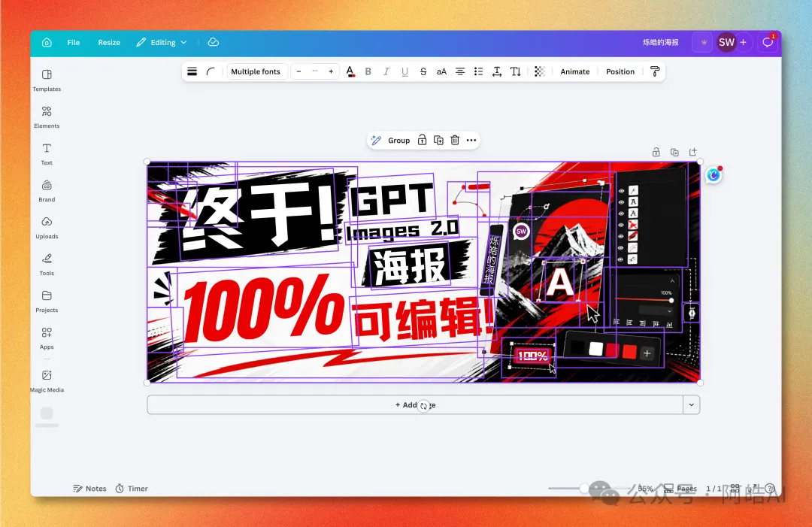Toggle underline formatting

click(405, 71)
